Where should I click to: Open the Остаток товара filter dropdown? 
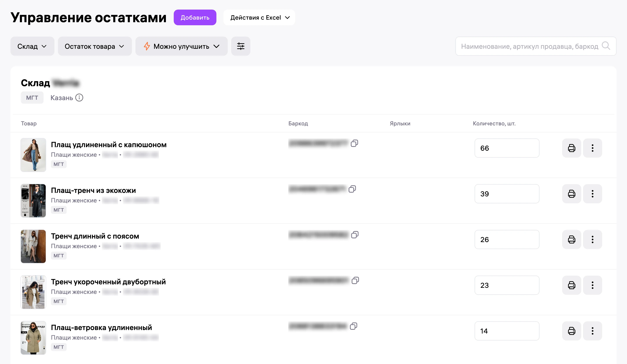pos(95,46)
